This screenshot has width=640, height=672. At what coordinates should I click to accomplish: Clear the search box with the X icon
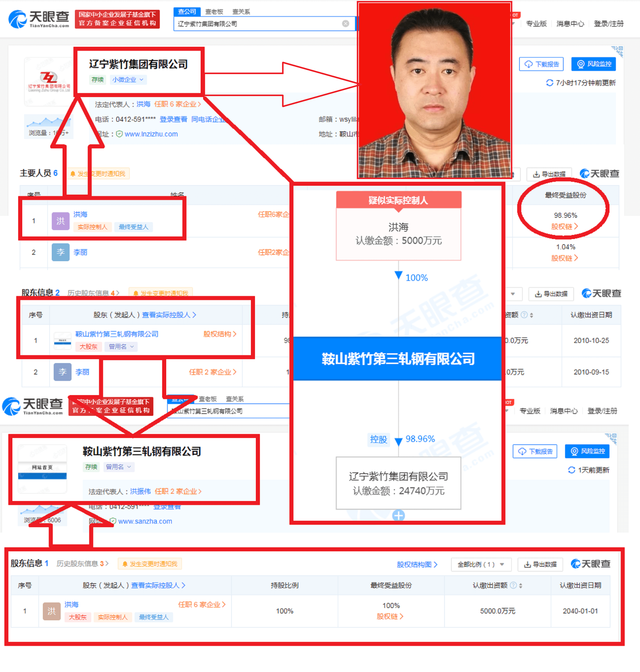tap(345, 23)
